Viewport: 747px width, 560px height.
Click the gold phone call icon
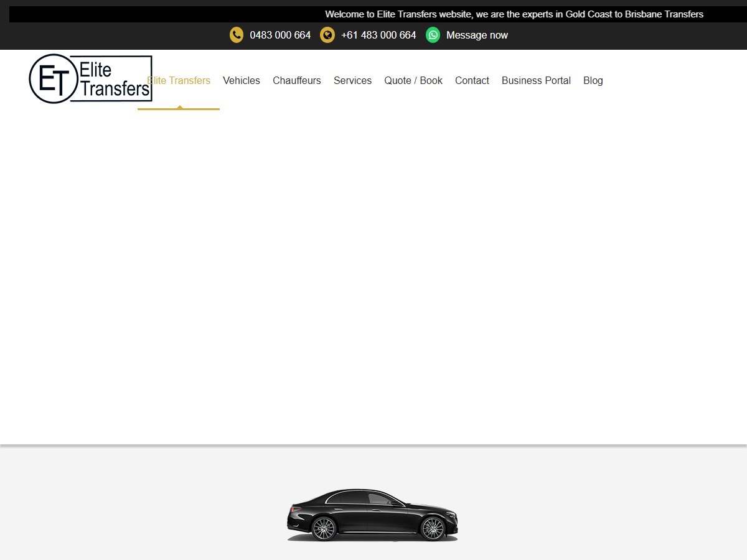click(x=237, y=35)
